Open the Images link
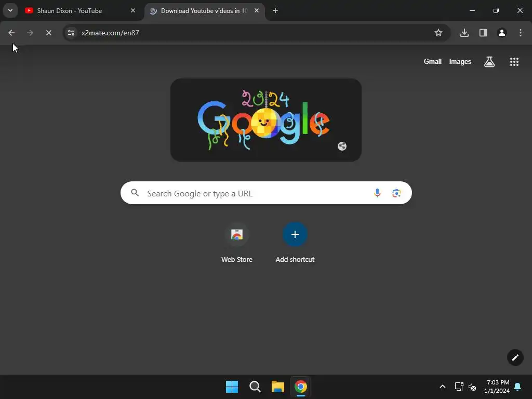This screenshot has height=399, width=532. (x=460, y=61)
